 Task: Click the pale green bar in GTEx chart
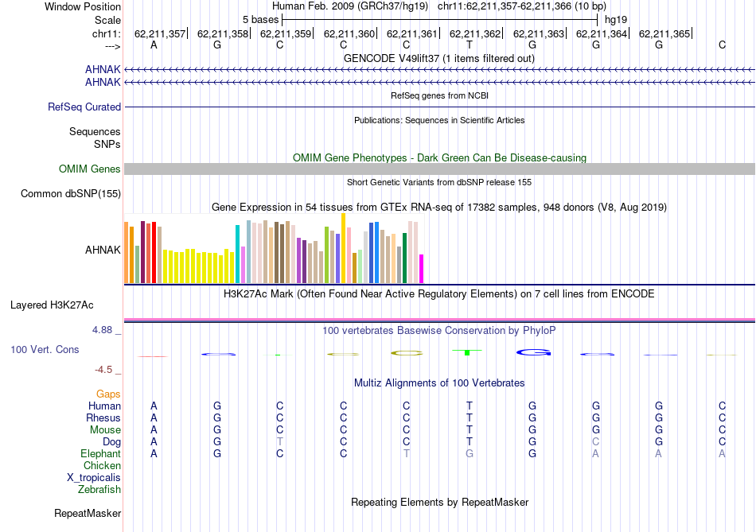(x=360, y=266)
